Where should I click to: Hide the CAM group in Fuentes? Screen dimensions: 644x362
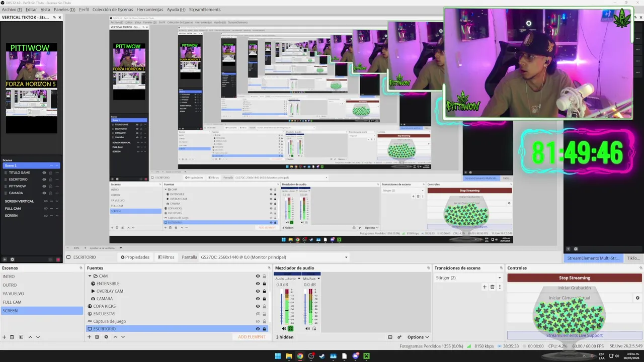(258, 276)
